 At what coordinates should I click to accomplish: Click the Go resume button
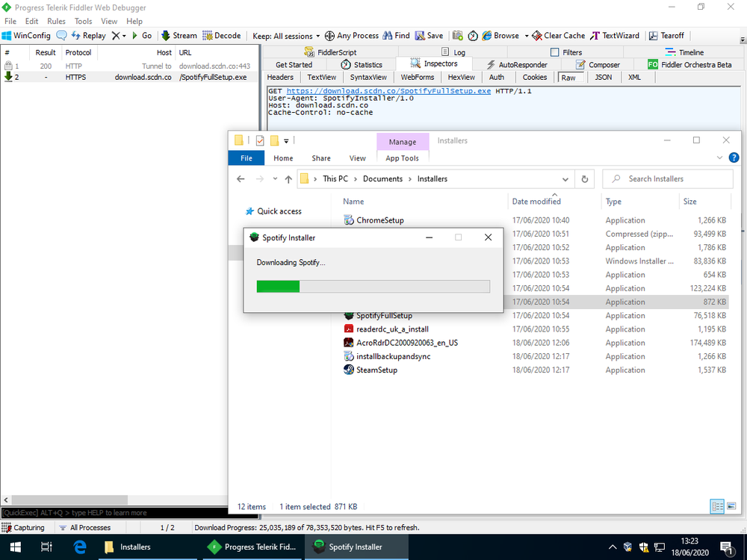point(142,36)
